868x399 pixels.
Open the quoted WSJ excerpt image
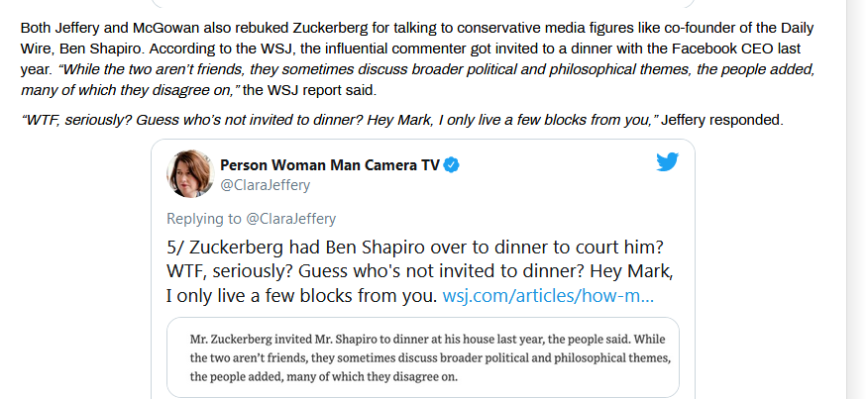coord(423,357)
